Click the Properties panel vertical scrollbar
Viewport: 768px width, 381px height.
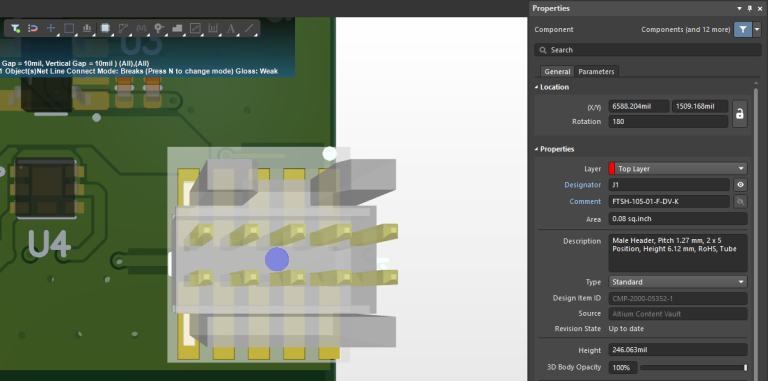[756, 233]
